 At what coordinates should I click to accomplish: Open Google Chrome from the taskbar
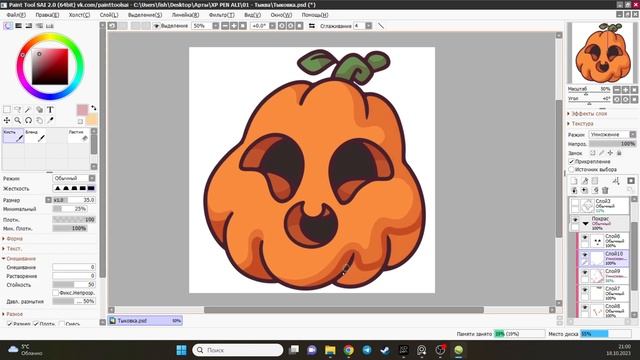click(349, 350)
